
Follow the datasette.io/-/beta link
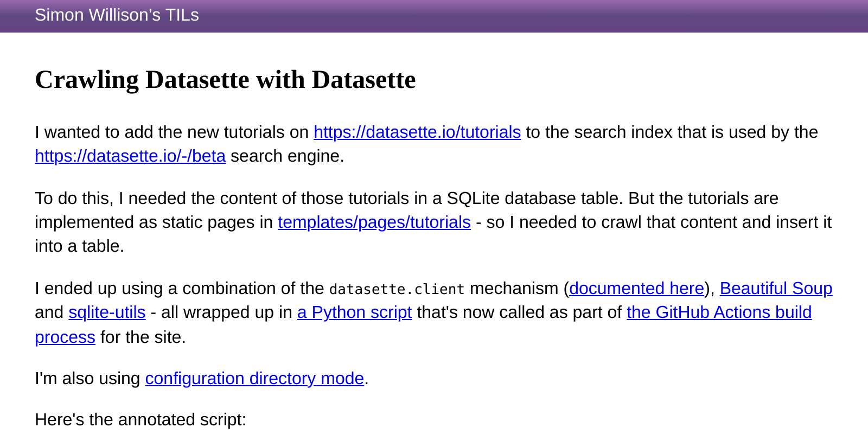[130, 156]
